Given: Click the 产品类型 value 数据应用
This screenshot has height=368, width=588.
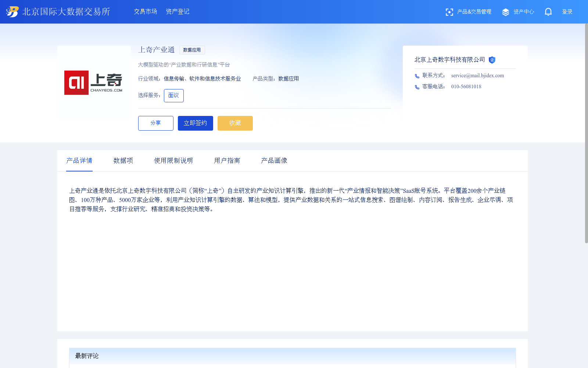Looking at the screenshot, I should [288, 79].
